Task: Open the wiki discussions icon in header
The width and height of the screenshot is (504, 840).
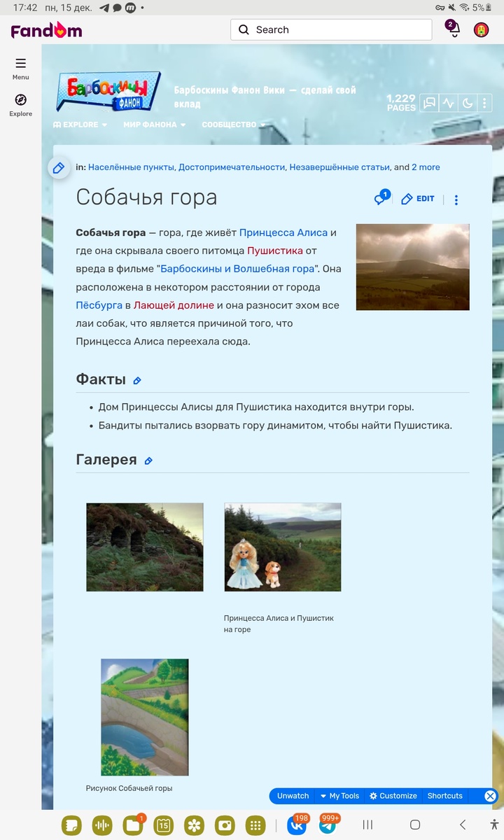Action: (429, 104)
